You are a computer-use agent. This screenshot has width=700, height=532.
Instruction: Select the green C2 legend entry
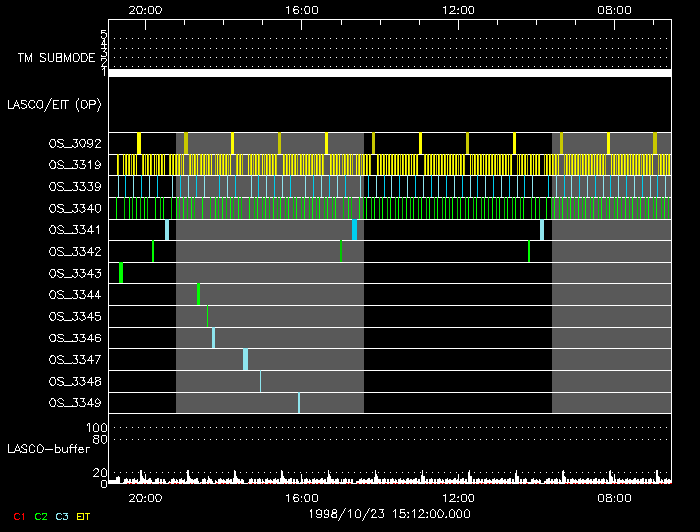41,516
